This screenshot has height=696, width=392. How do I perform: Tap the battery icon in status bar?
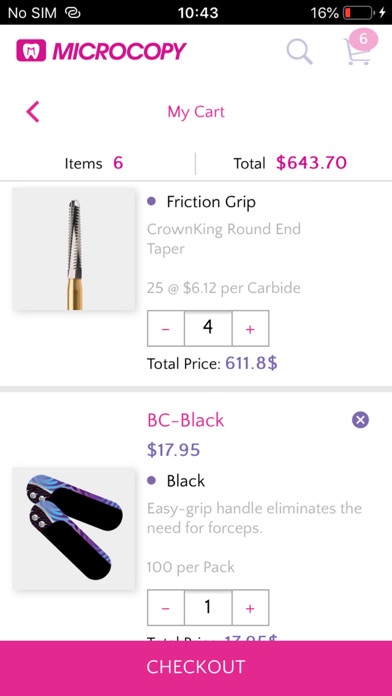point(358,13)
